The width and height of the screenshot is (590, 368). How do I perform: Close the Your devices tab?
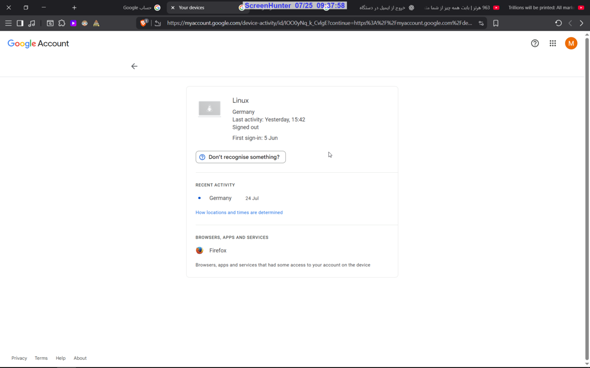click(173, 8)
